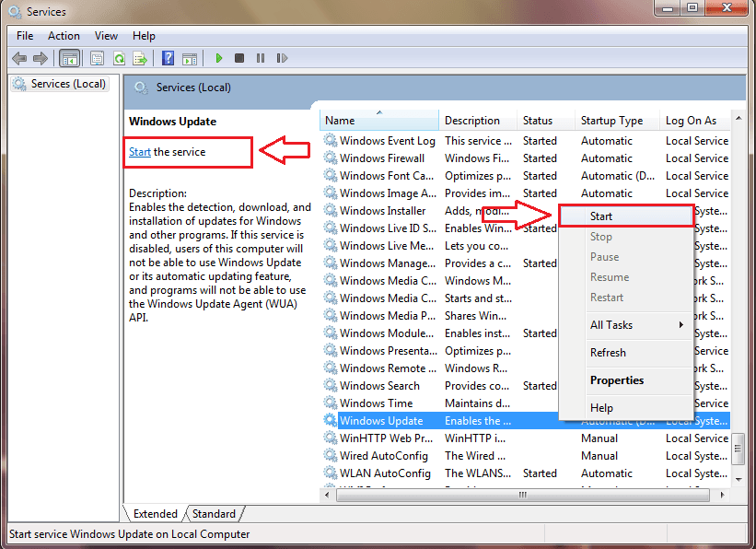Choose Start from the context menu
Image resolution: width=756 pixels, height=549 pixels.
[600, 215]
